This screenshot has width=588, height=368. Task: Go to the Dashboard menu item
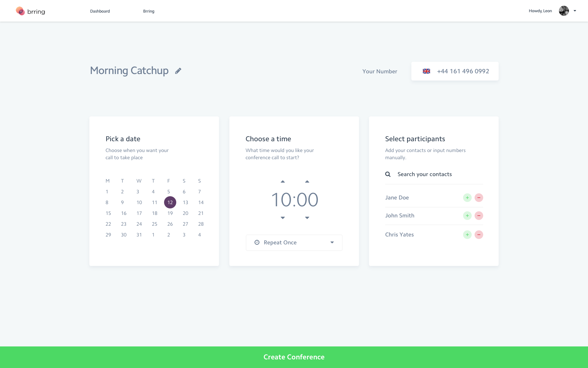pos(100,11)
